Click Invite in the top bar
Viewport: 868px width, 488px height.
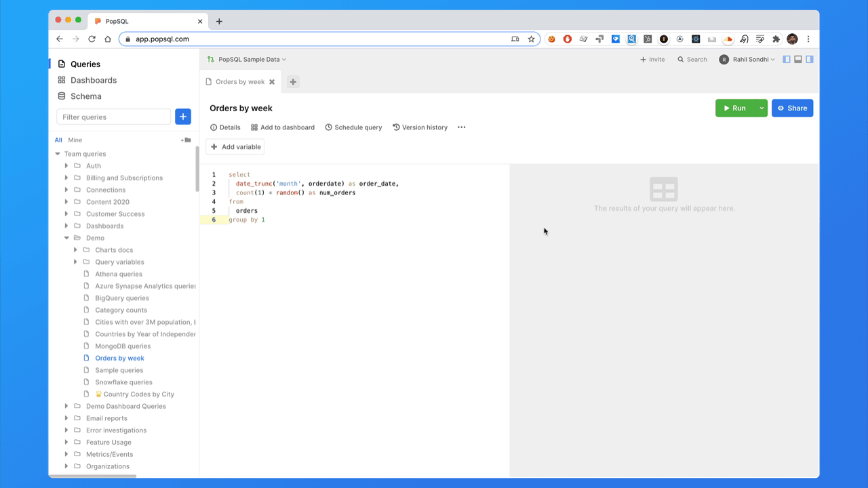coord(652,60)
